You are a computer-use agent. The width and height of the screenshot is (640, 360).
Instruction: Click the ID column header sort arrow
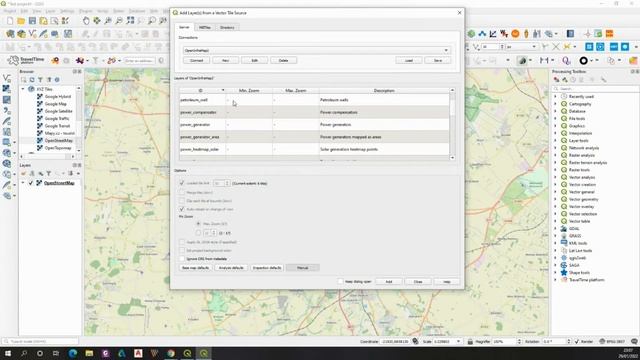click(x=223, y=90)
